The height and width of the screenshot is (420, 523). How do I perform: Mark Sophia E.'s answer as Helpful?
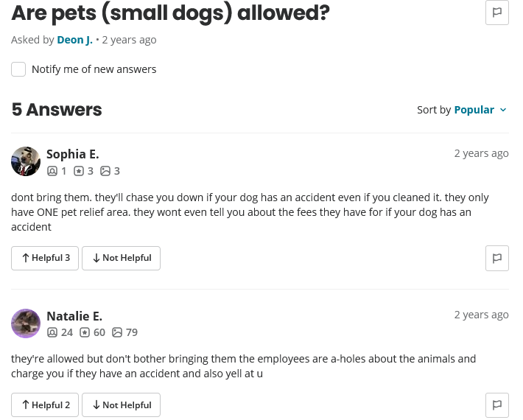pyautogui.click(x=45, y=258)
